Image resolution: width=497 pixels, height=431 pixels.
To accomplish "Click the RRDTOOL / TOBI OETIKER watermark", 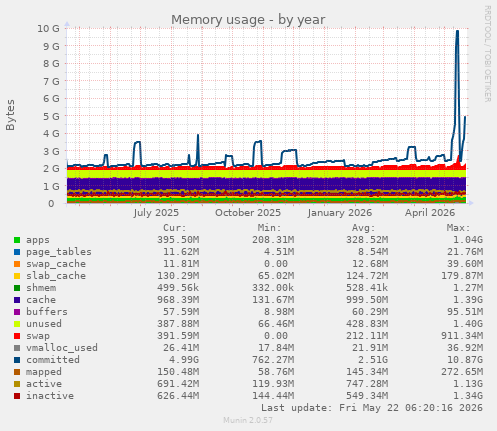I will [487, 54].
